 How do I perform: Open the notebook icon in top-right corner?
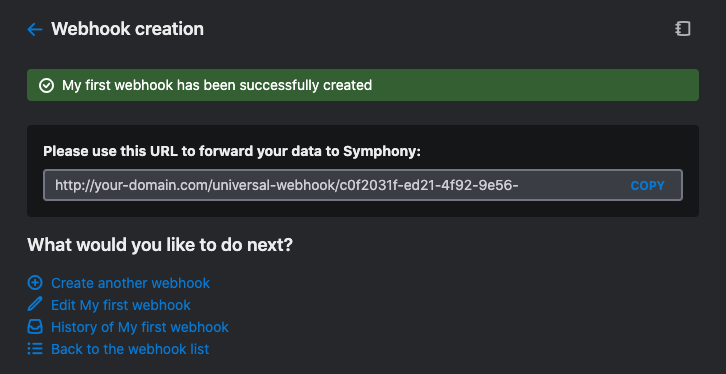point(682,29)
